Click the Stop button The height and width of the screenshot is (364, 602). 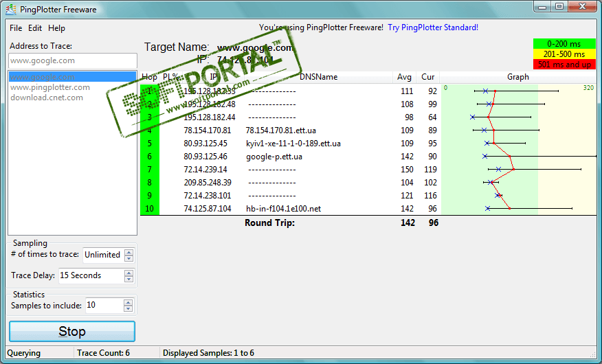point(72,332)
